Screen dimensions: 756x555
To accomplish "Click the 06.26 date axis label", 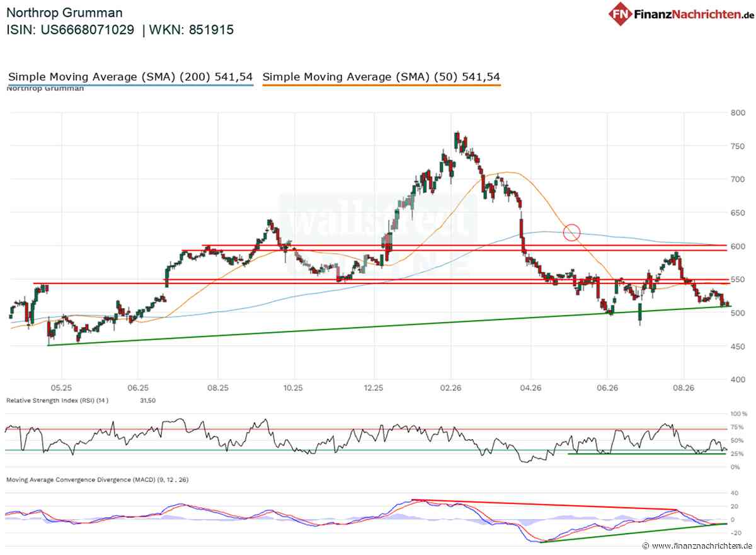I will click(606, 389).
